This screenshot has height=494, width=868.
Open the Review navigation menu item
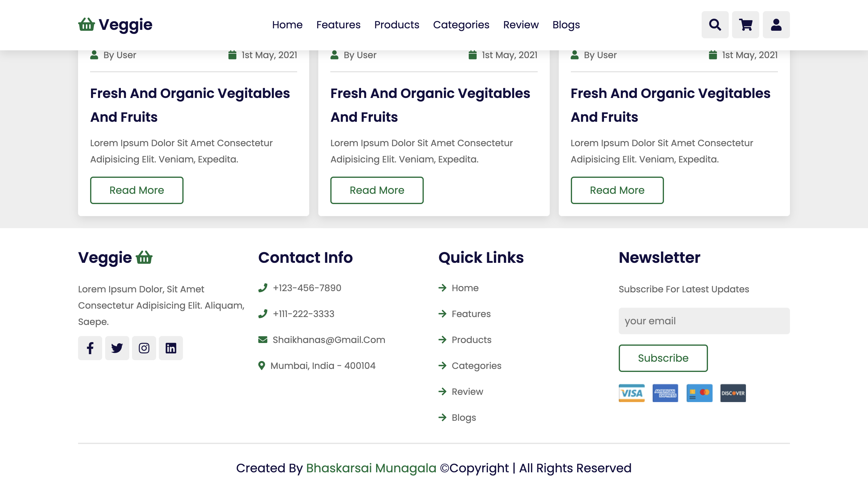pyautogui.click(x=521, y=25)
